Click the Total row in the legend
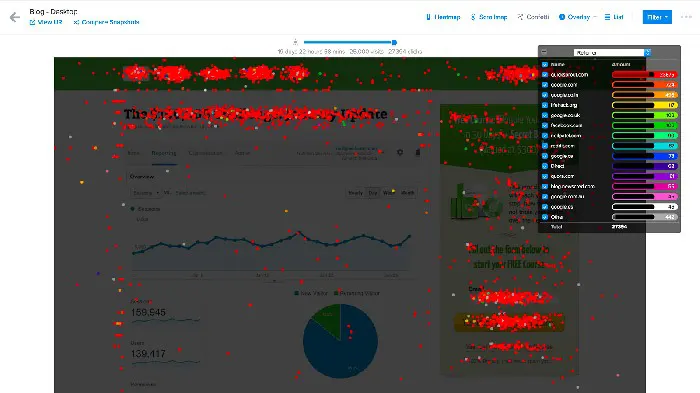The height and width of the screenshot is (393, 700). pyautogui.click(x=609, y=227)
